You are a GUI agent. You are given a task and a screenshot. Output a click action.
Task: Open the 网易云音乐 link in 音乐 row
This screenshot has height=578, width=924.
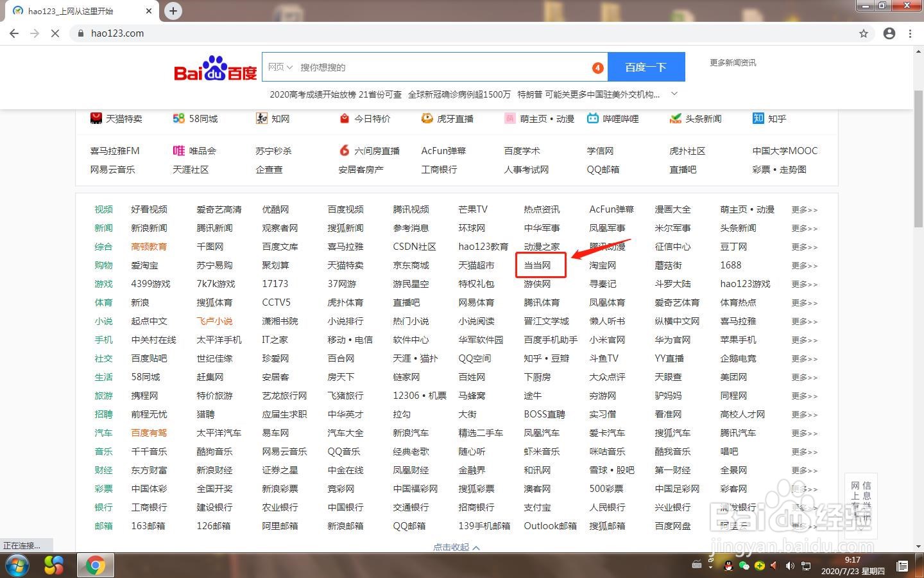[284, 451]
